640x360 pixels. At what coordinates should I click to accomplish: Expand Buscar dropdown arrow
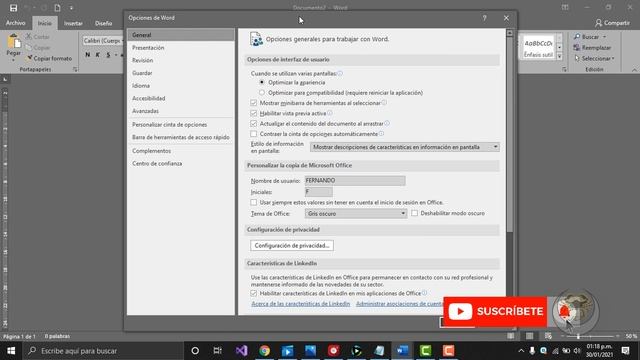(x=604, y=37)
